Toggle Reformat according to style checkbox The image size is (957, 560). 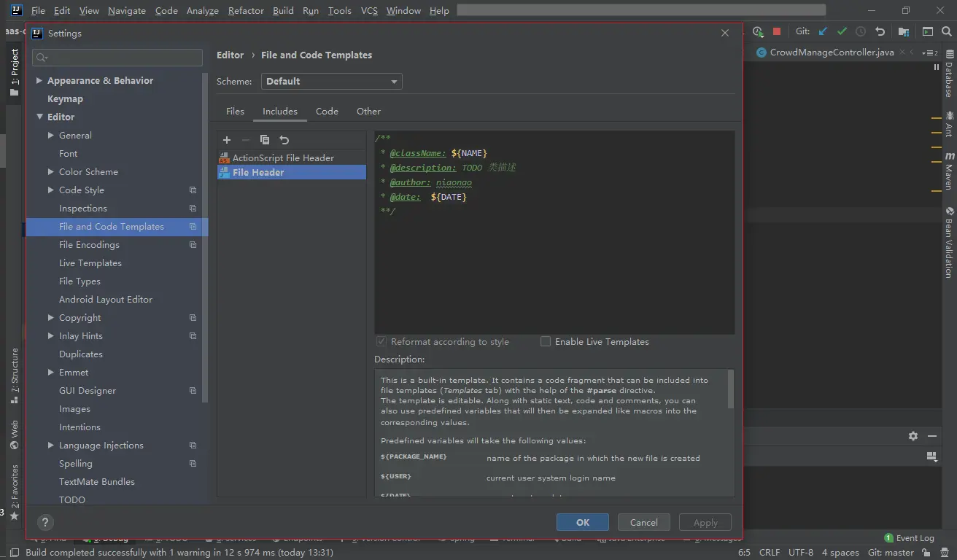pyautogui.click(x=381, y=341)
